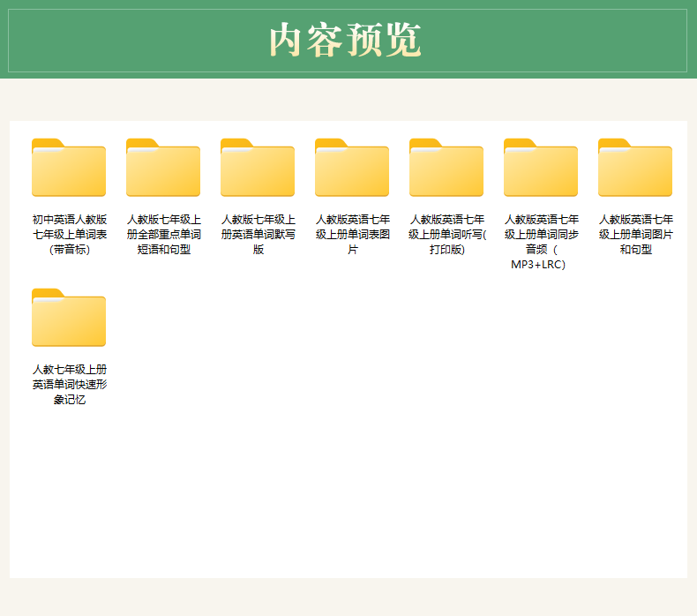Open folder icon for 人教版英语七年级上册单词图片和句型
This screenshot has height=616, width=697.
tap(635, 167)
